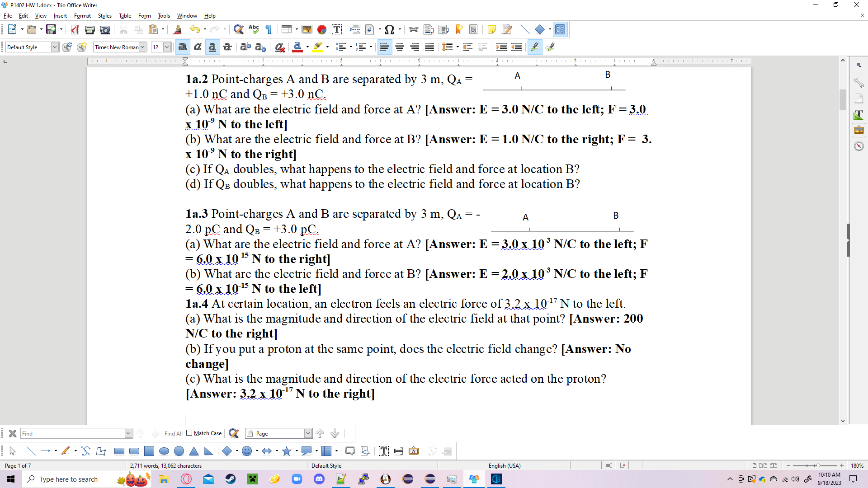Viewport: 868px width, 488px height.
Task: Toggle bold formatting
Action: pos(183,47)
